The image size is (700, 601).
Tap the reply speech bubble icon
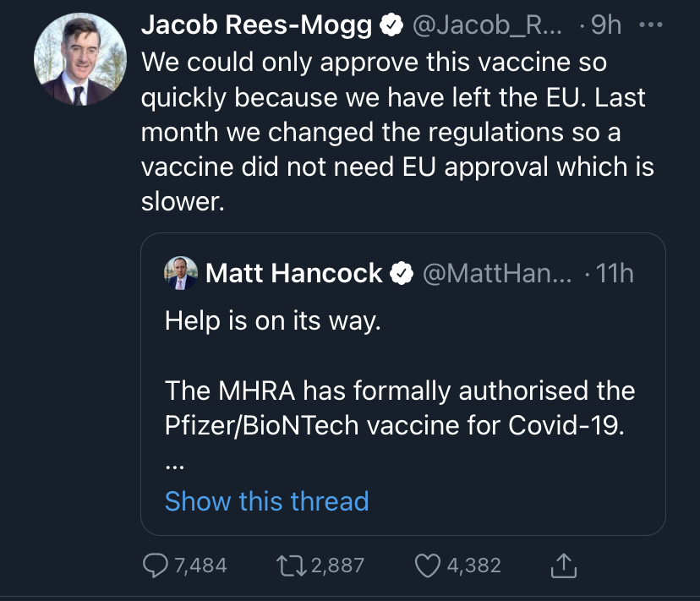155,565
